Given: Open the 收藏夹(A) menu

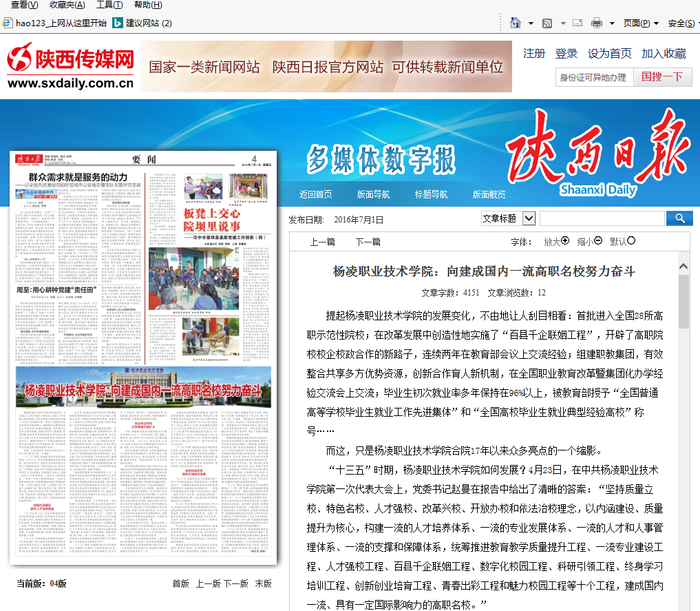Looking at the screenshot, I should (x=67, y=5).
